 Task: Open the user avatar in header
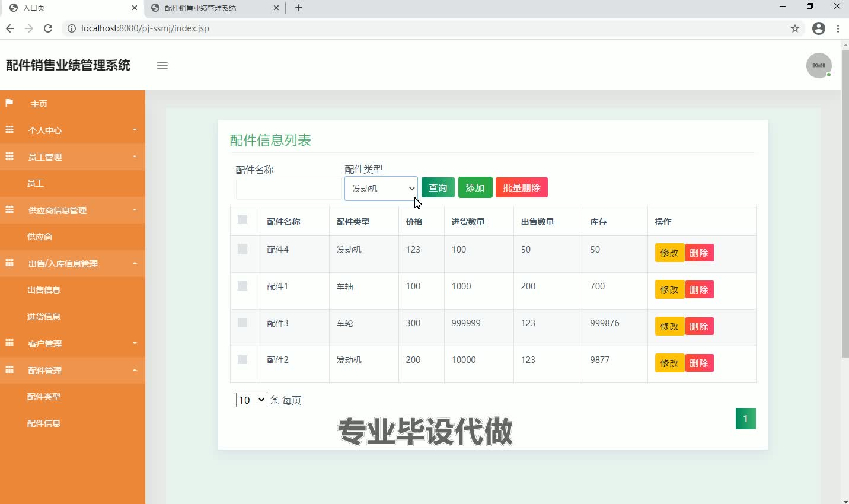click(819, 65)
